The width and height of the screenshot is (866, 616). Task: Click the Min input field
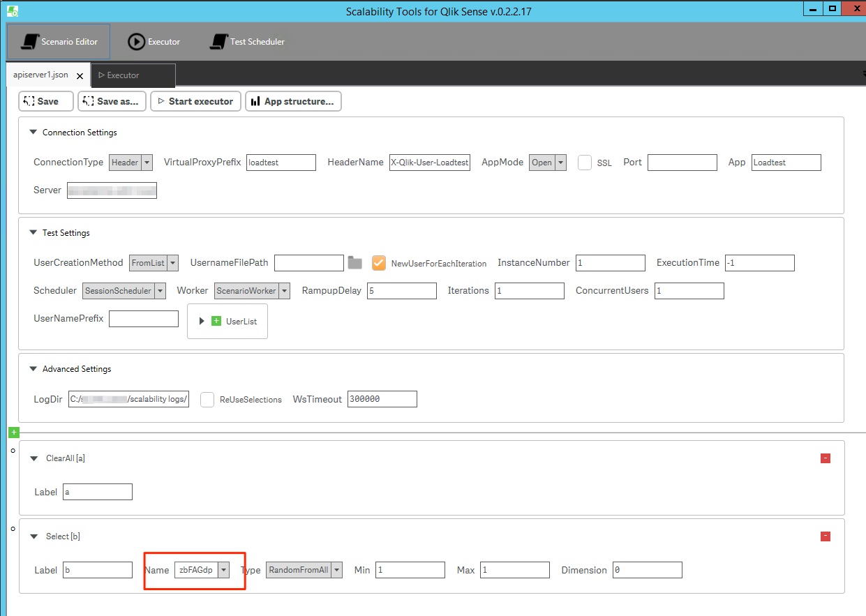[x=410, y=570]
